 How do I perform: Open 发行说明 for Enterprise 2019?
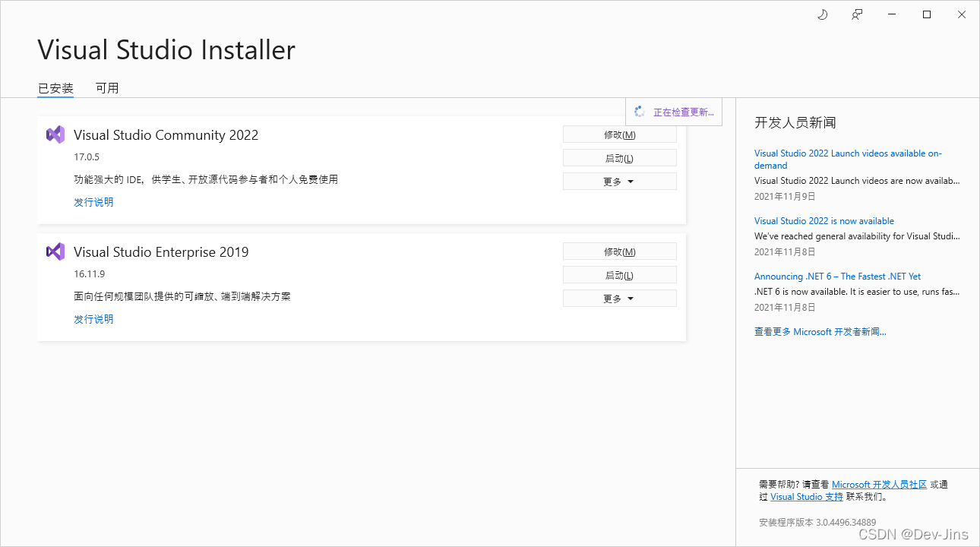click(x=93, y=319)
